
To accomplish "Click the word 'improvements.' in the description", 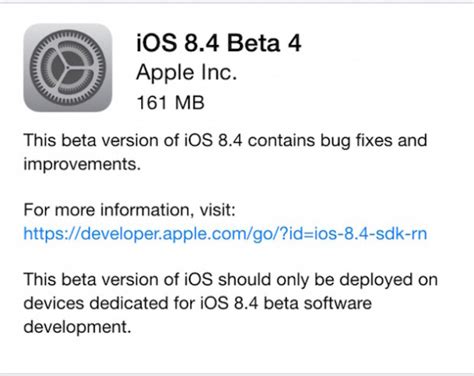I will [x=82, y=165].
